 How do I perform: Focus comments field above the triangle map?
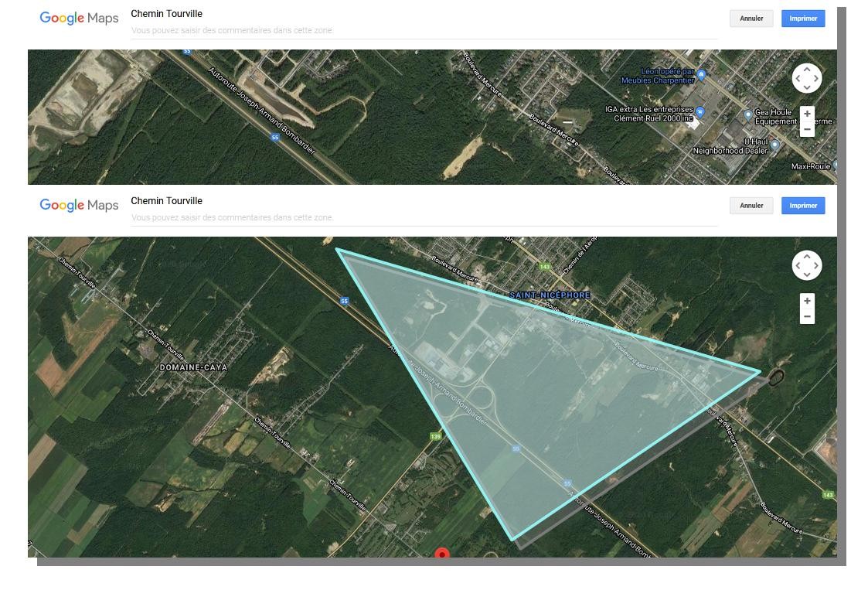click(424, 218)
